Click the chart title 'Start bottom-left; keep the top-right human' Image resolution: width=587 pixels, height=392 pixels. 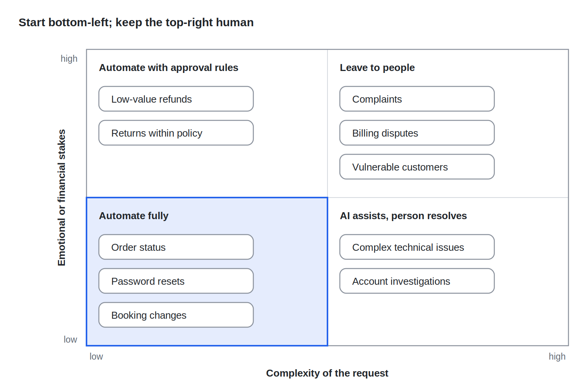pyautogui.click(x=136, y=22)
